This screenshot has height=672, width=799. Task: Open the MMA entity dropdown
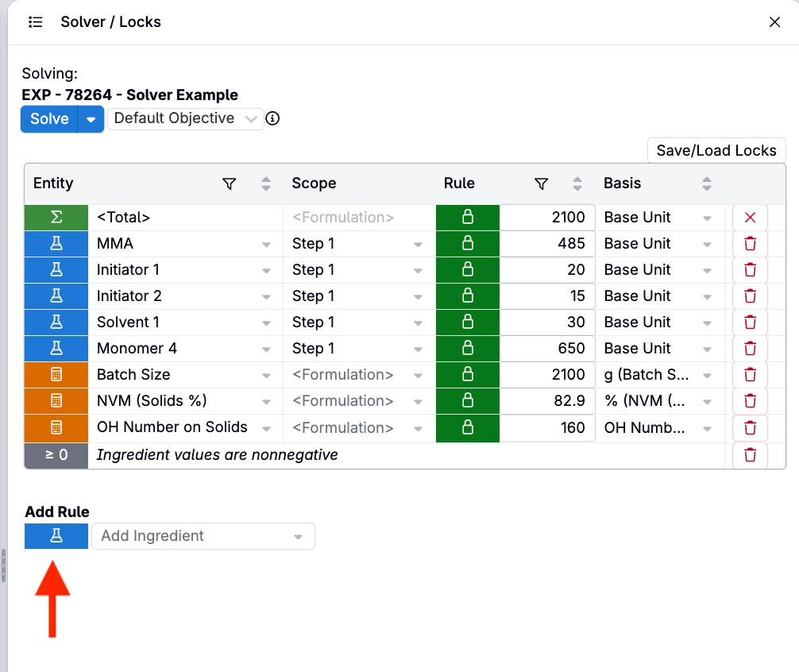coord(266,245)
